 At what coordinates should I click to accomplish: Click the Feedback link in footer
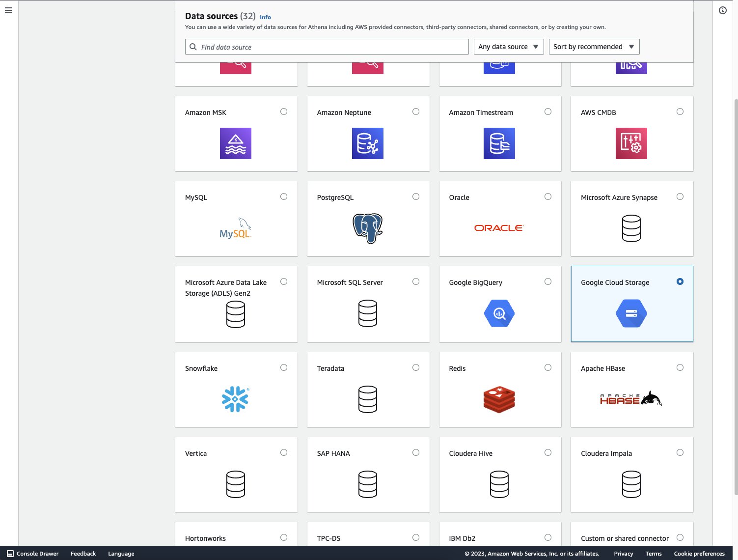(x=83, y=554)
